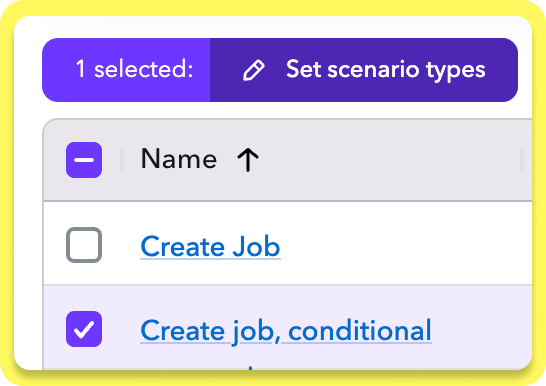The image size is (546, 386).
Task: Click the minus icon in the header checkbox
Action: (84, 160)
